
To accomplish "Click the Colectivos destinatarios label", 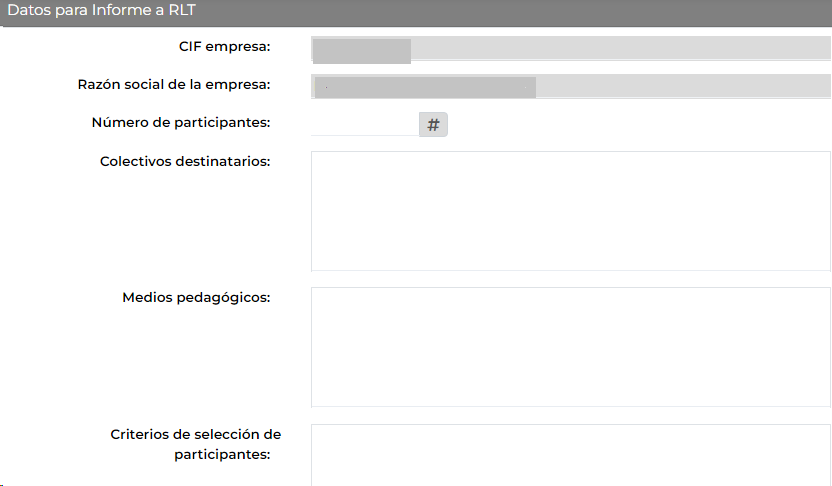I will point(185,161).
